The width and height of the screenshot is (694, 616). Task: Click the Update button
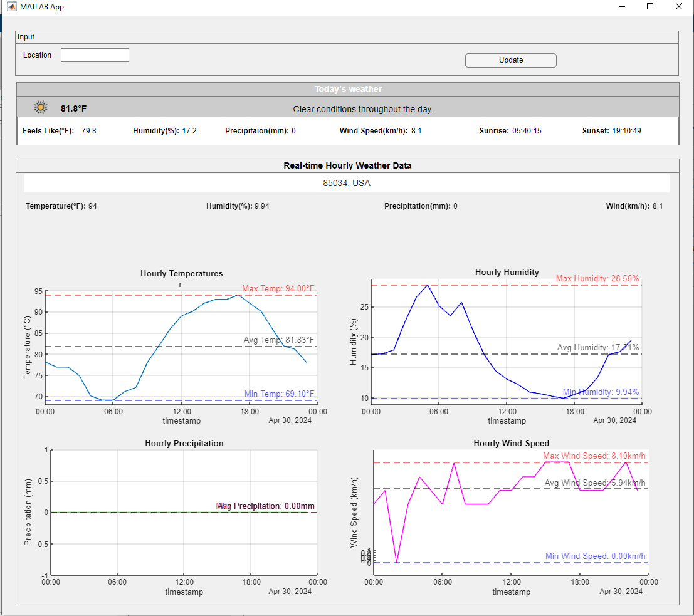[510, 60]
